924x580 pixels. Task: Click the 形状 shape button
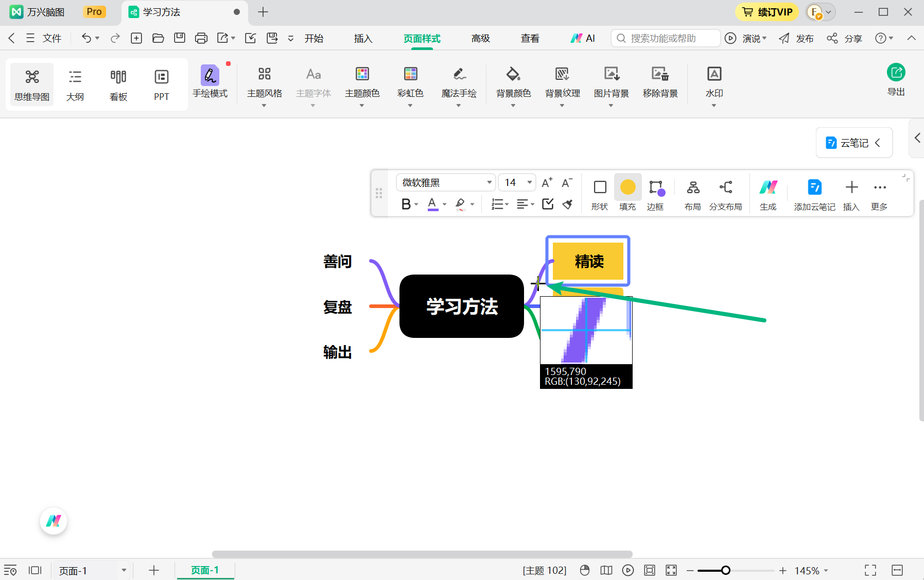(x=600, y=194)
